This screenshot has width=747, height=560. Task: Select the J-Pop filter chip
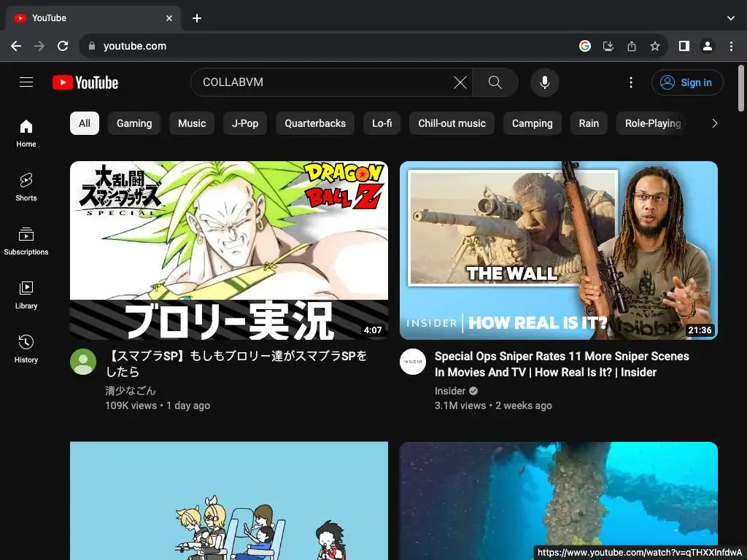[245, 123]
